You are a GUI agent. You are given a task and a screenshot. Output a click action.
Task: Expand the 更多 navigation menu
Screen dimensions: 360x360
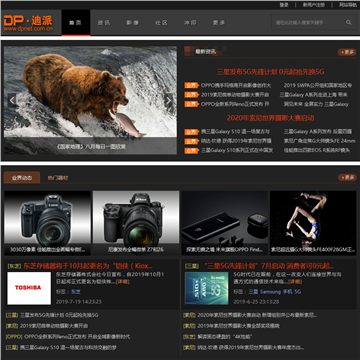(219, 23)
